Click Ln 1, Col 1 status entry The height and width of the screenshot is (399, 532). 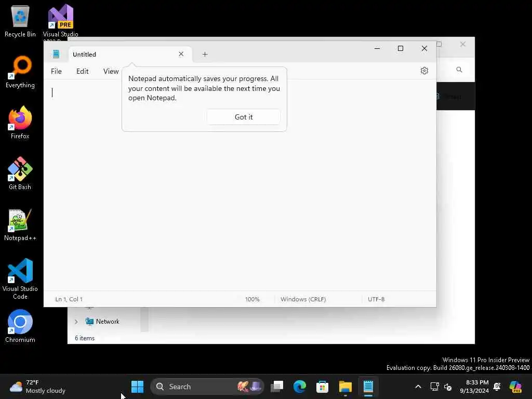69,299
